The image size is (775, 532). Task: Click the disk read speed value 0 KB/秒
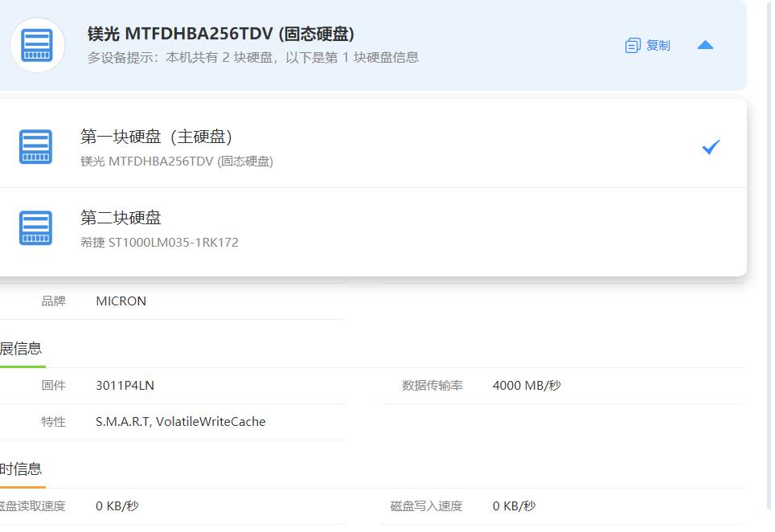click(x=117, y=506)
